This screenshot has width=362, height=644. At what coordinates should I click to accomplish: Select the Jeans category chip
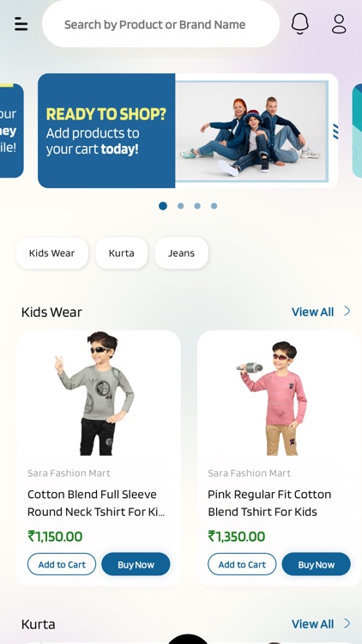(181, 253)
